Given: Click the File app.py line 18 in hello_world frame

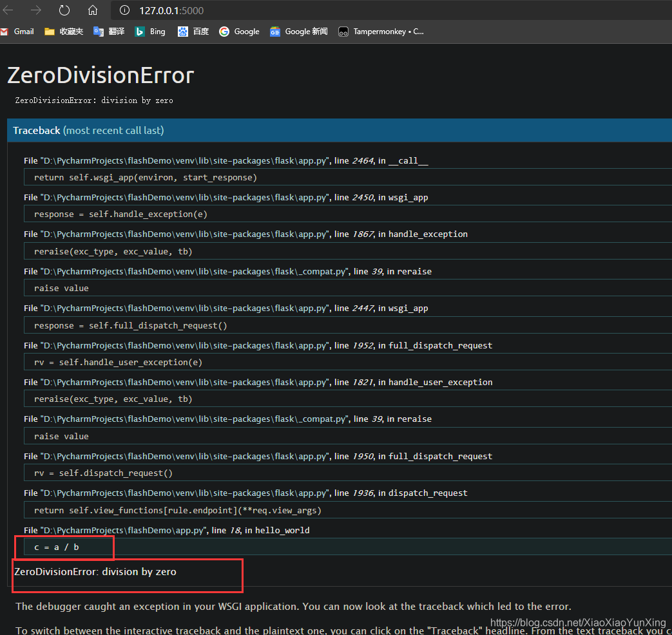Looking at the screenshot, I should click(x=167, y=531).
